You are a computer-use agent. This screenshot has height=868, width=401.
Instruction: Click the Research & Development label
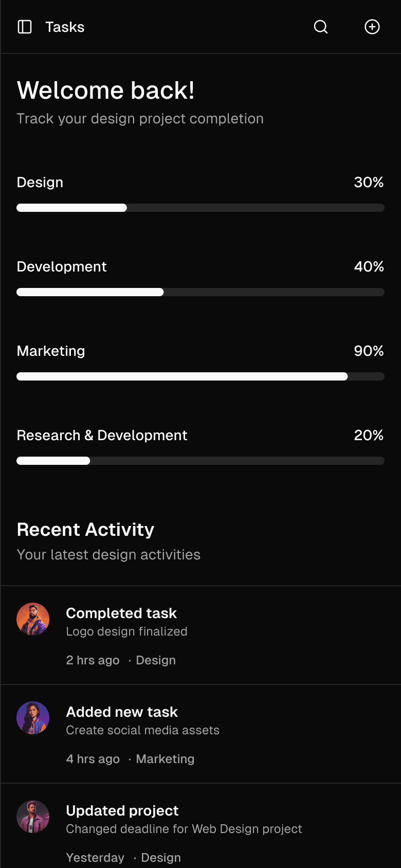click(x=102, y=436)
